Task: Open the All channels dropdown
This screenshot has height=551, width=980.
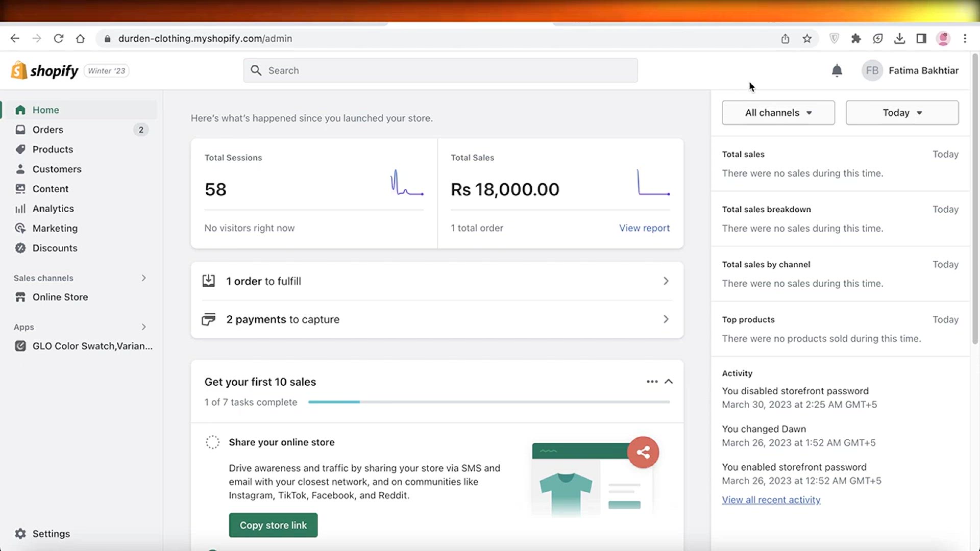Action: (x=778, y=113)
